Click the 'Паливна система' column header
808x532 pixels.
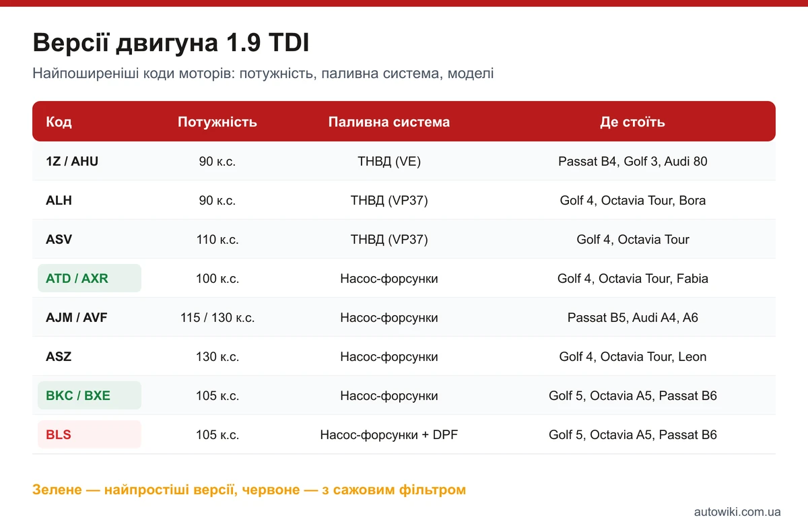(x=389, y=122)
